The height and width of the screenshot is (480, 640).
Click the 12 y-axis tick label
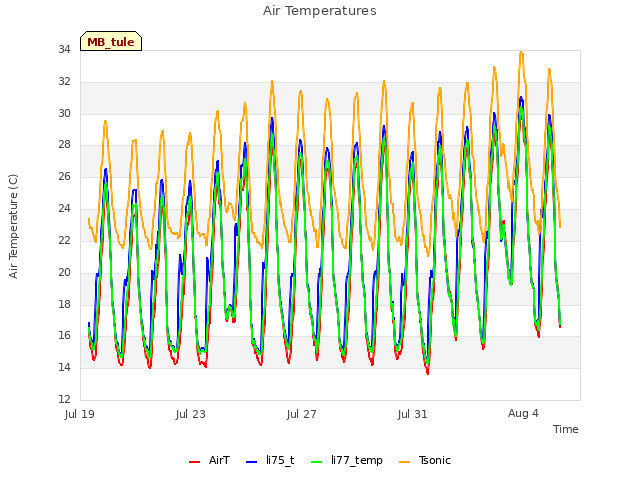click(64, 399)
